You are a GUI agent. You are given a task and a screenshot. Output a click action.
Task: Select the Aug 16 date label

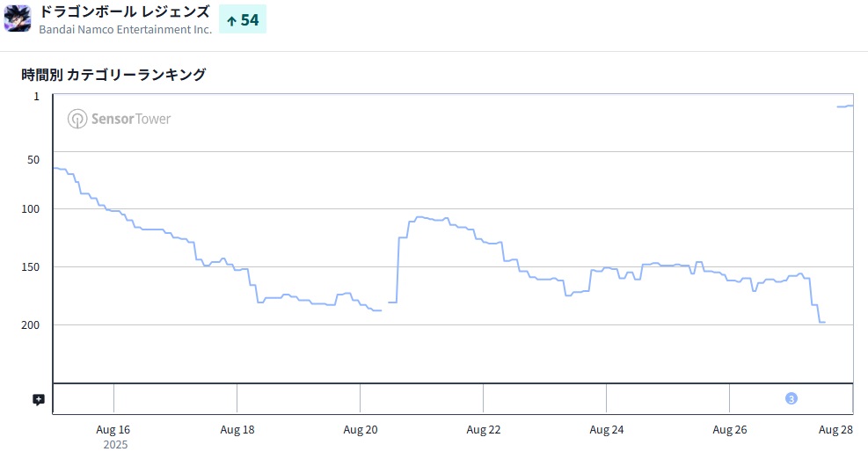[113, 430]
